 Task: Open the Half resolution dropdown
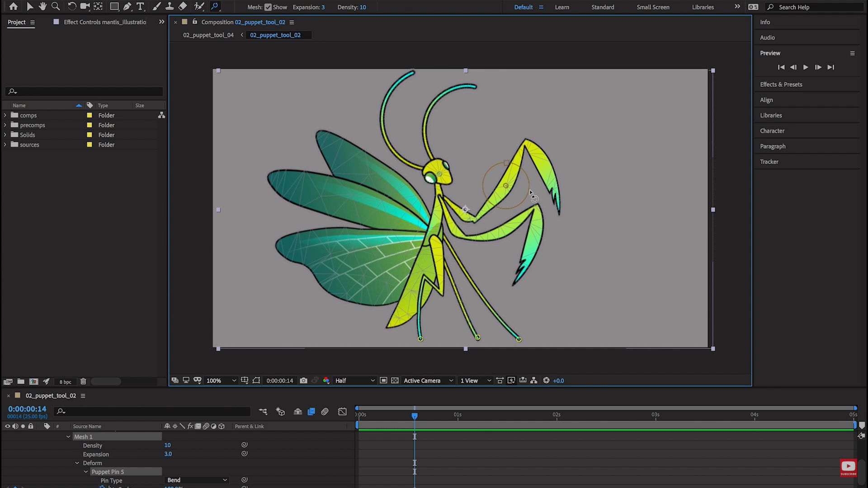355,380
